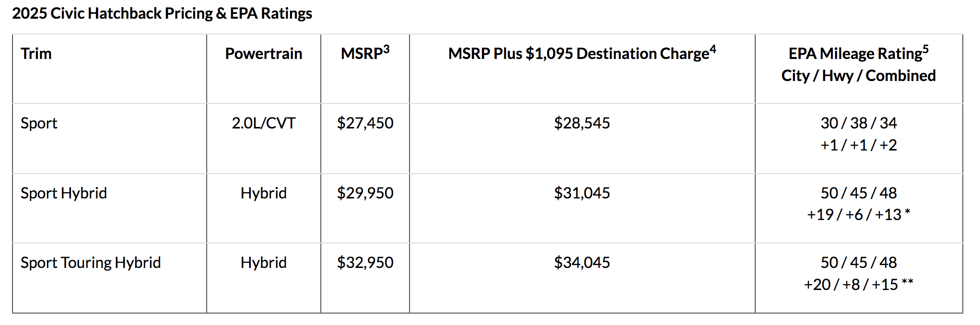
Task: Click the $29,950 MSRP value
Action: 365,193
